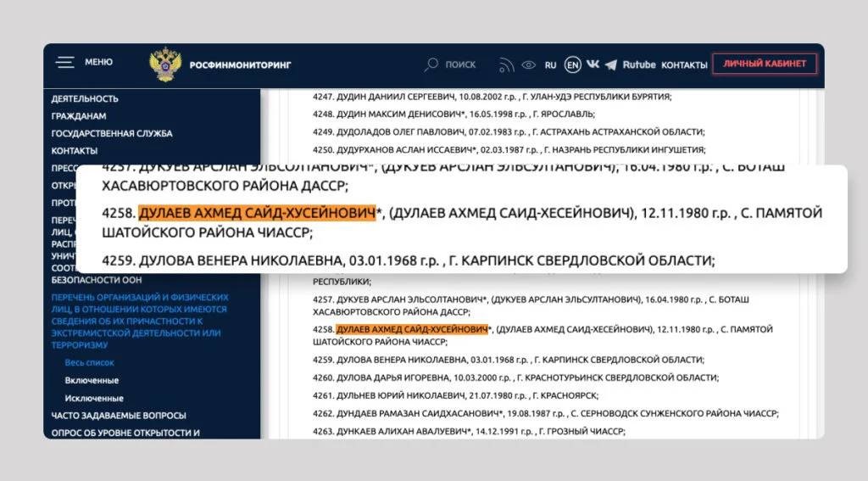
Task: Open the hamburger menu icon
Action: (x=65, y=63)
